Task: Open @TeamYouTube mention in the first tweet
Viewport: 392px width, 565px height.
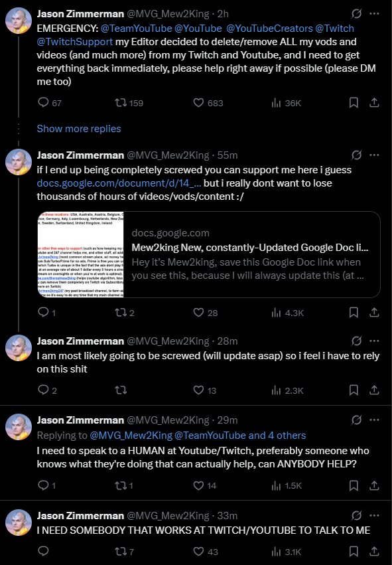Action: [137, 29]
